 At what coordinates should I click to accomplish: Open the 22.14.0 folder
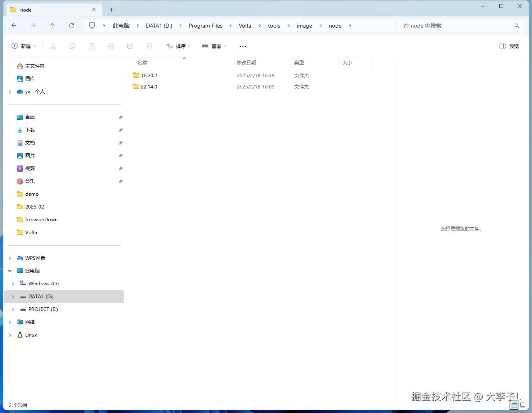click(x=148, y=86)
